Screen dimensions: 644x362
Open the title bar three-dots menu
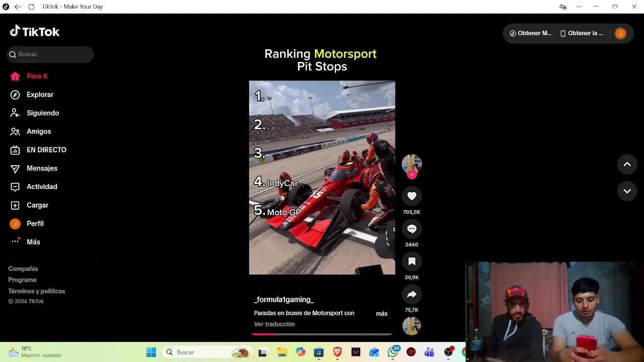pos(579,7)
